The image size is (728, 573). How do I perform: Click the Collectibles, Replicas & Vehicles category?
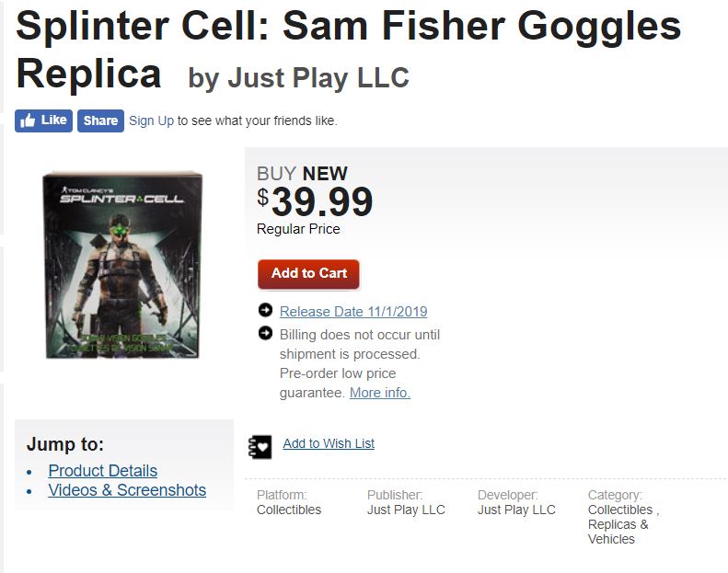click(x=623, y=524)
